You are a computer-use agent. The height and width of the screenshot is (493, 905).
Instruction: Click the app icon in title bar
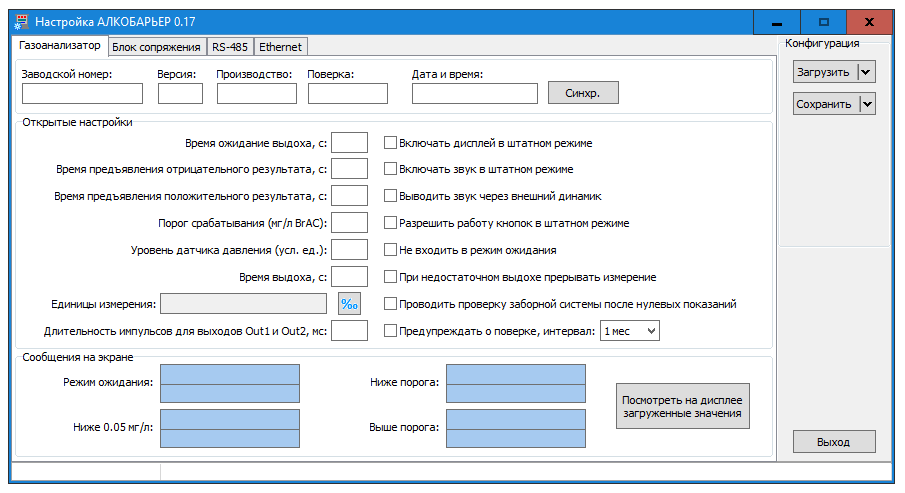(x=21, y=22)
